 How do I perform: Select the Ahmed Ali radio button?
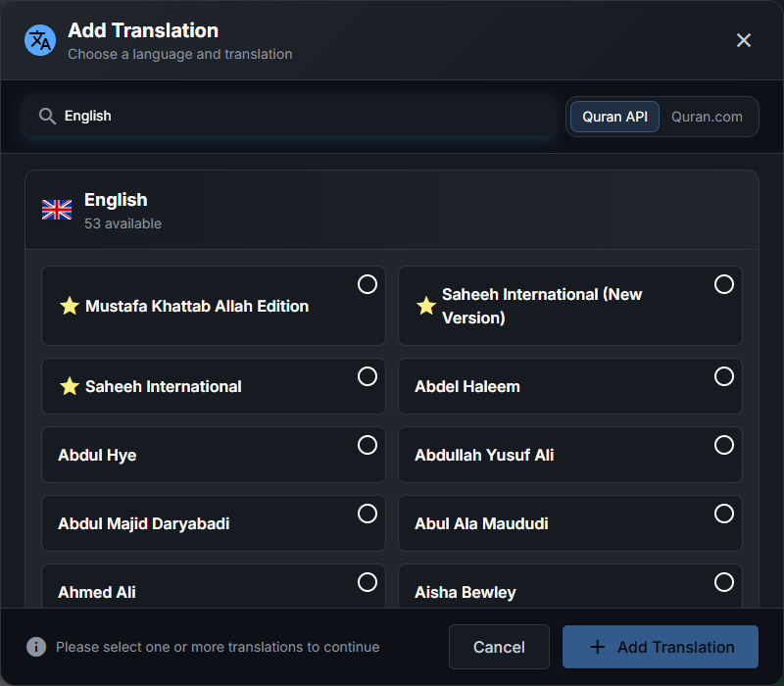pyautogui.click(x=367, y=581)
